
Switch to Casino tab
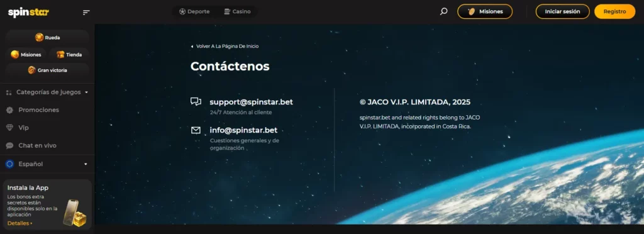click(237, 11)
